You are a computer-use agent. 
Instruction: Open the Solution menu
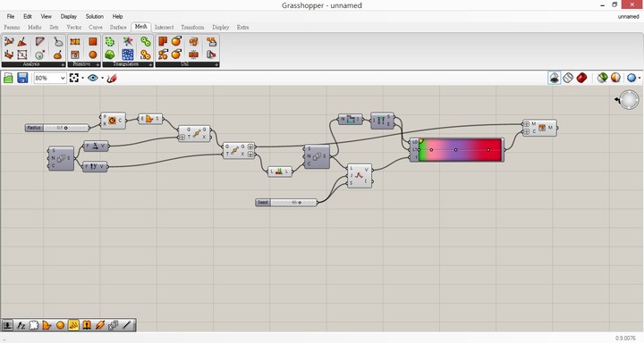(95, 16)
